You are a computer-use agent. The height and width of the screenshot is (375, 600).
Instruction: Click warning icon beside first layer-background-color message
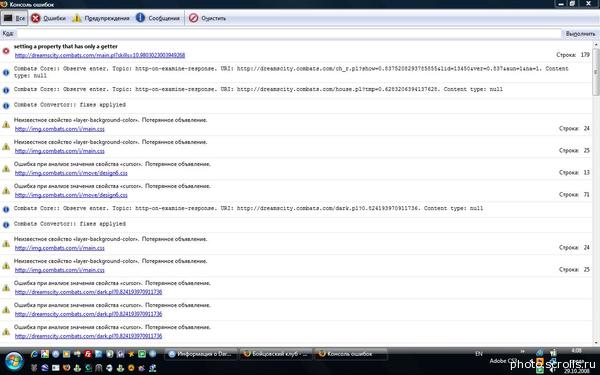tap(6, 124)
